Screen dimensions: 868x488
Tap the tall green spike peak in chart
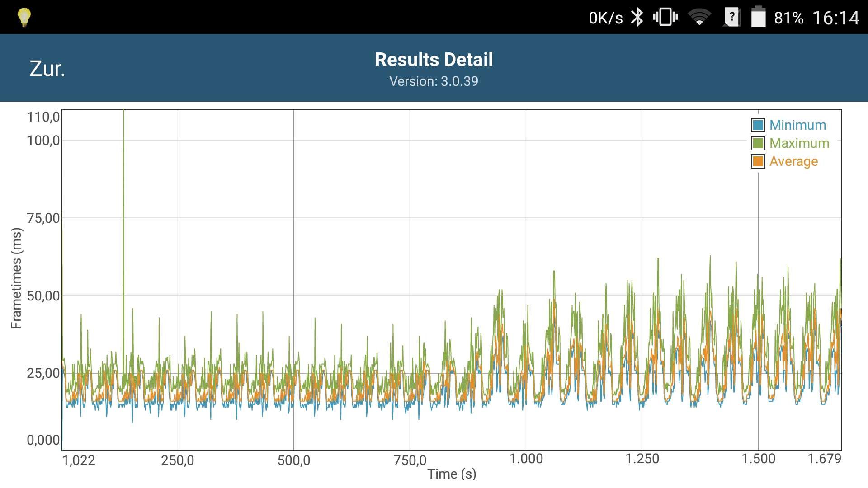point(123,113)
